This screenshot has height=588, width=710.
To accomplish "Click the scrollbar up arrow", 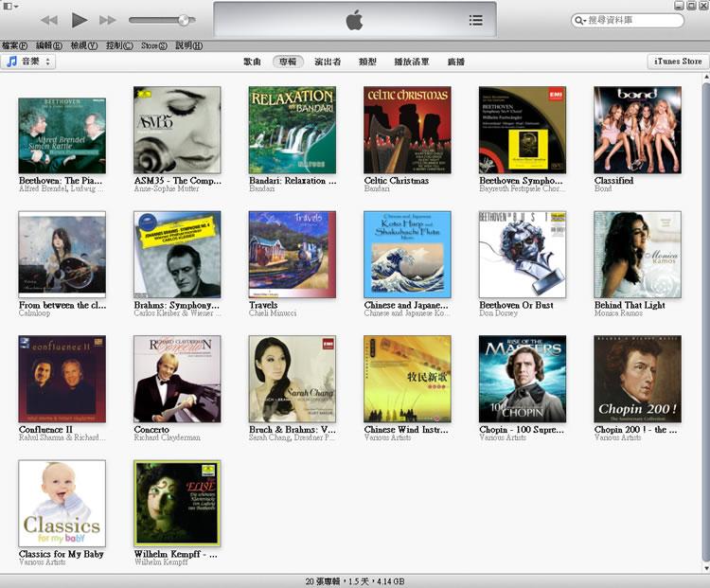I will pyautogui.click(x=706, y=78).
